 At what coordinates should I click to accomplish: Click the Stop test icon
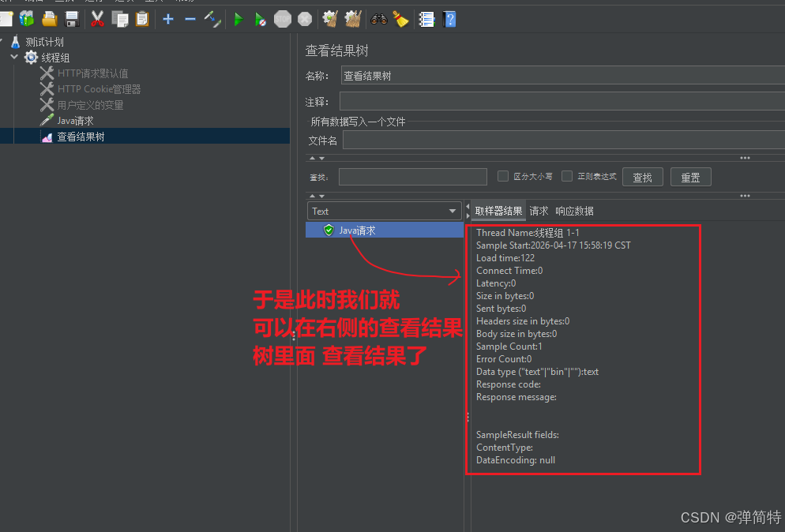pyautogui.click(x=282, y=19)
